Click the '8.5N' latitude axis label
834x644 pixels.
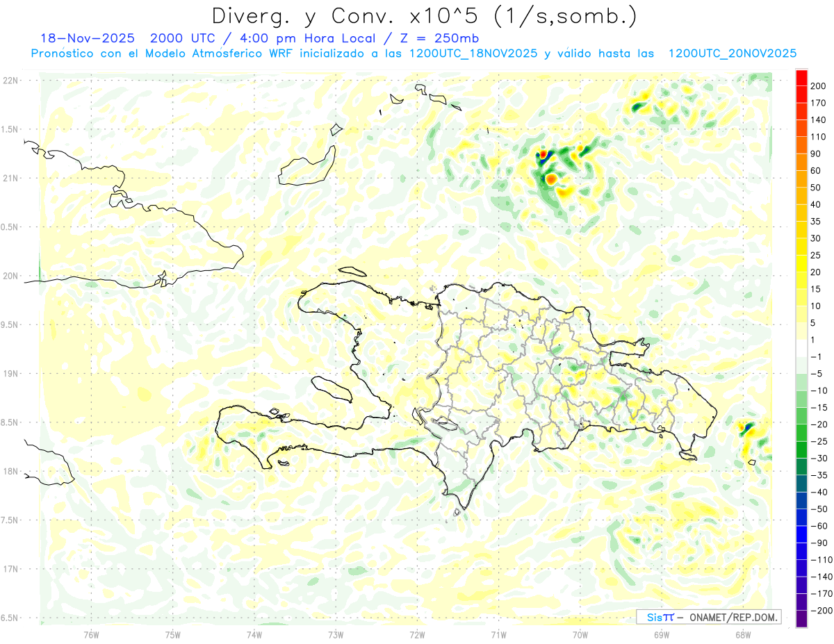coord(10,423)
